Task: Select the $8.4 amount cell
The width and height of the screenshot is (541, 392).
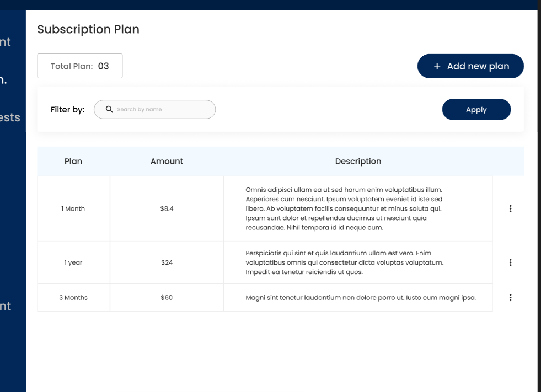Action: pyautogui.click(x=167, y=208)
